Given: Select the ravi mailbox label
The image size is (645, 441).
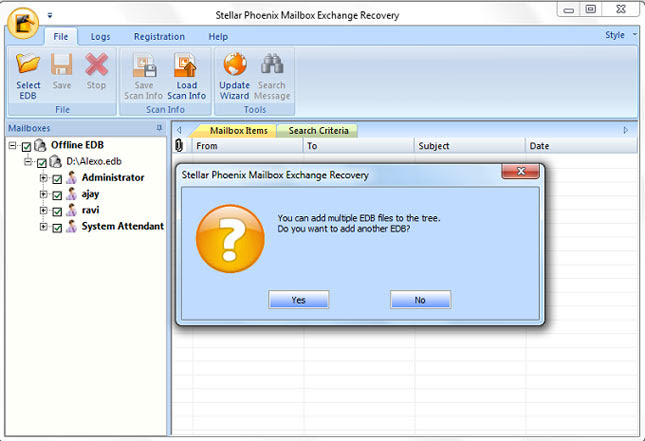Looking at the screenshot, I should pos(90,210).
